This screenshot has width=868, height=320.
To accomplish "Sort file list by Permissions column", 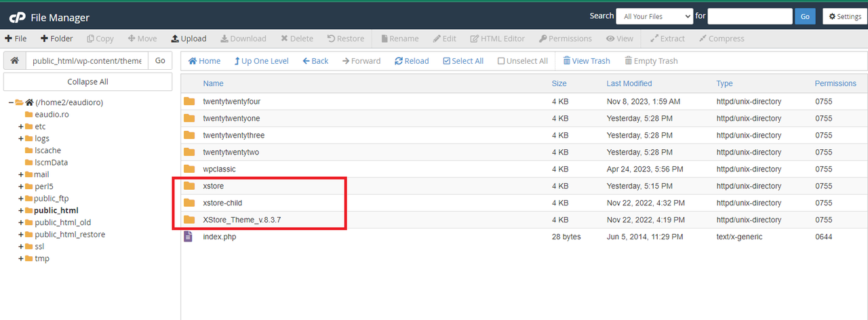I will click(x=835, y=83).
